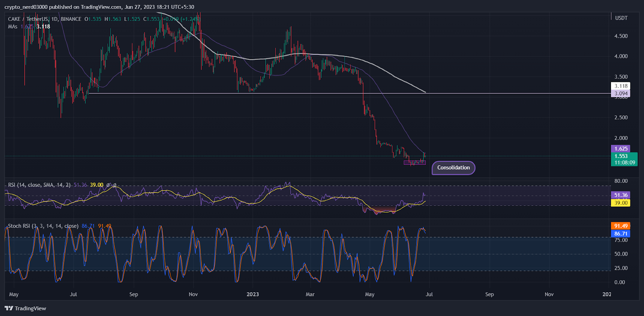Click the 0.00 Stoch RSI scale label
This screenshot has height=316, width=644.
(x=619, y=282)
